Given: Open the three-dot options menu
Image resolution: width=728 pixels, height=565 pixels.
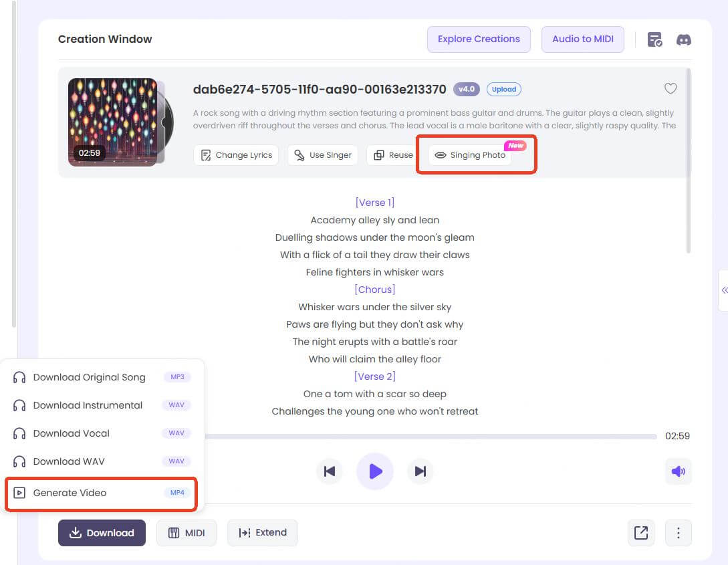Looking at the screenshot, I should click(679, 533).
